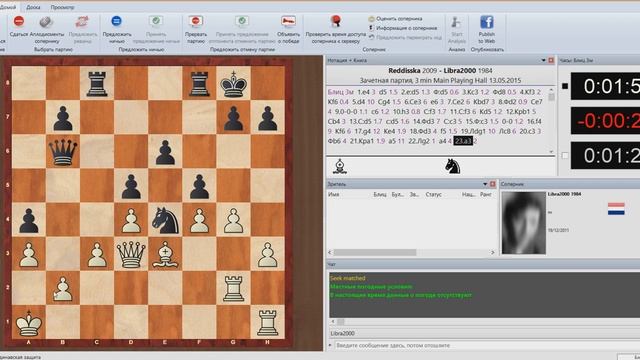Click the Принять предложение ничьи checkmark icon
640x360 pixels.
coord(156,21)
